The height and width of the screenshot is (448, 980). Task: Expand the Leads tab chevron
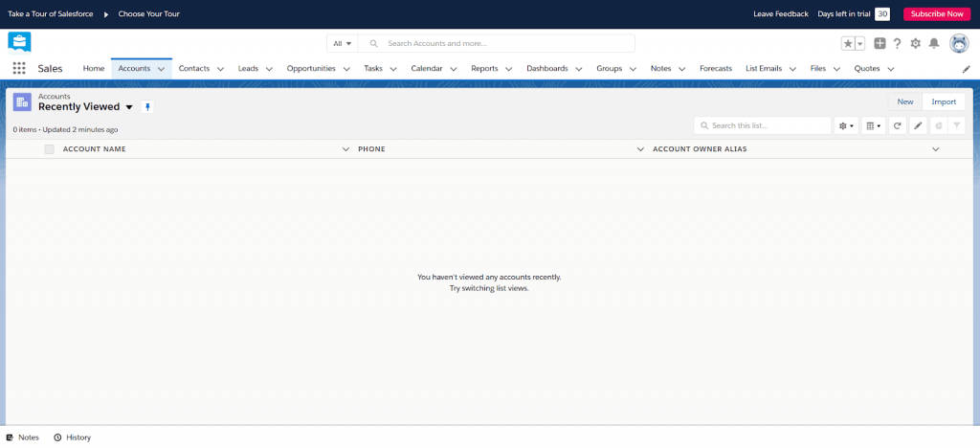click(269, 69)
